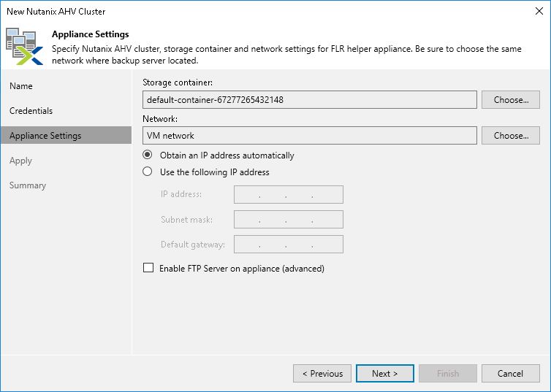Click the VM network field
The height and width of the screenshot is (392, 551).
(310, 136)
